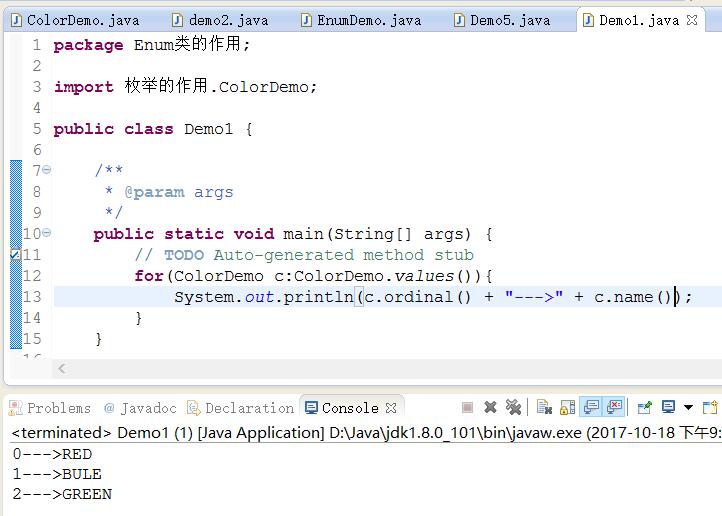
Task: Click 'values' in the for loop
Action: point(424,276)
